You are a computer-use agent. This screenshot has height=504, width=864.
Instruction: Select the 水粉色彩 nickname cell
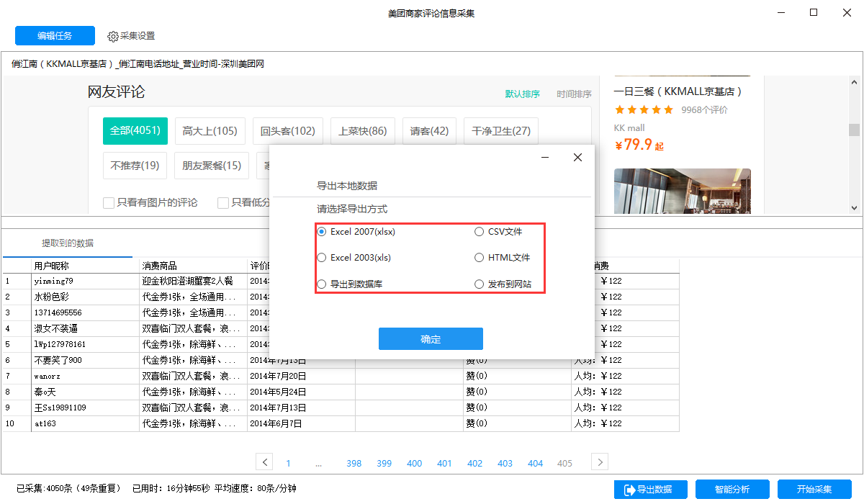point(86,297)
